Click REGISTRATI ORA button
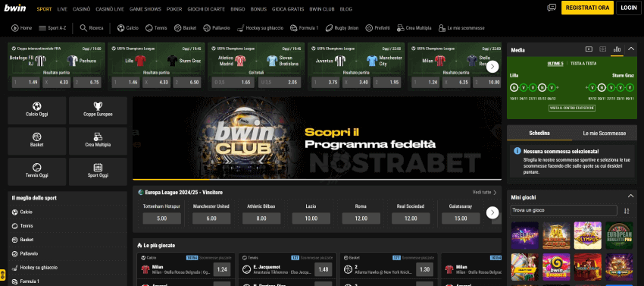644x286 pixels. pos(587,8)
